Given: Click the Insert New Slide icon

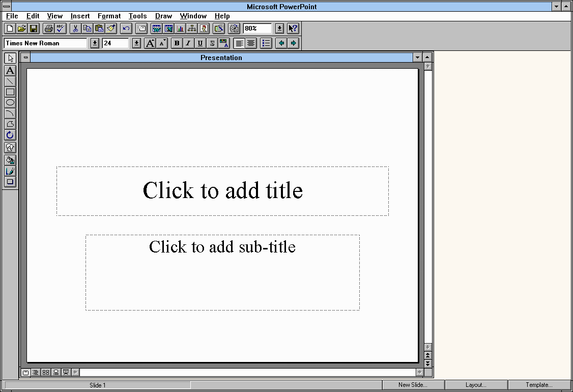Looking at the screenshot, I should (x=141, y=28).
